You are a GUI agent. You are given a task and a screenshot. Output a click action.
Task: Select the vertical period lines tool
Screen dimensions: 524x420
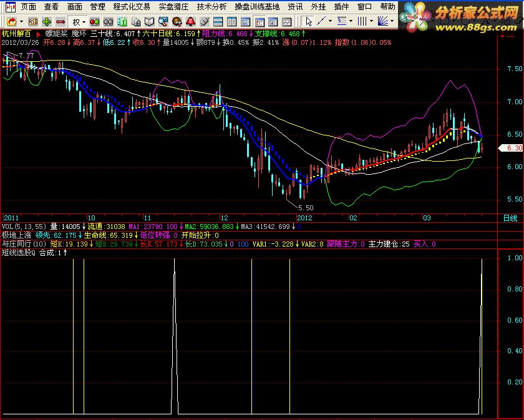362,21
